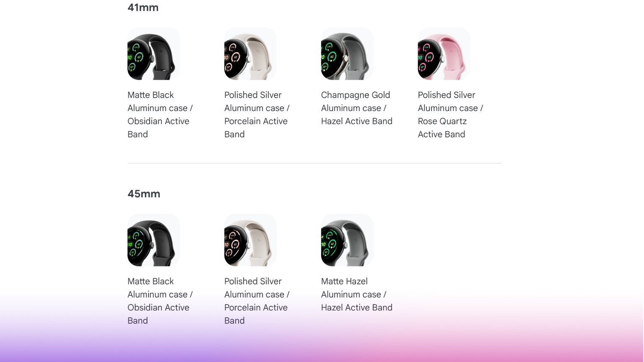The height and width of the screenshot is (362, 644).
Task: Pick the 45mm Matte Hazel watch image
Action: coord(347,240)
